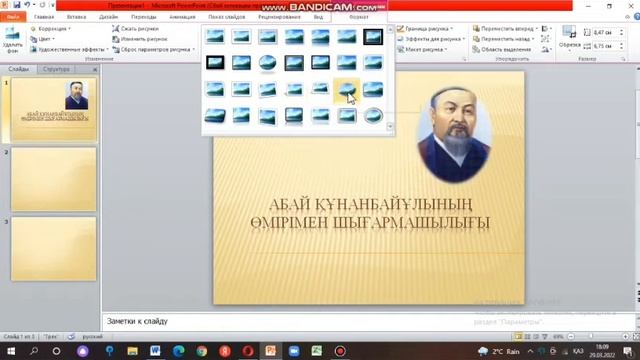Open Opera browser from the taskbar

[x=248, y=351]
